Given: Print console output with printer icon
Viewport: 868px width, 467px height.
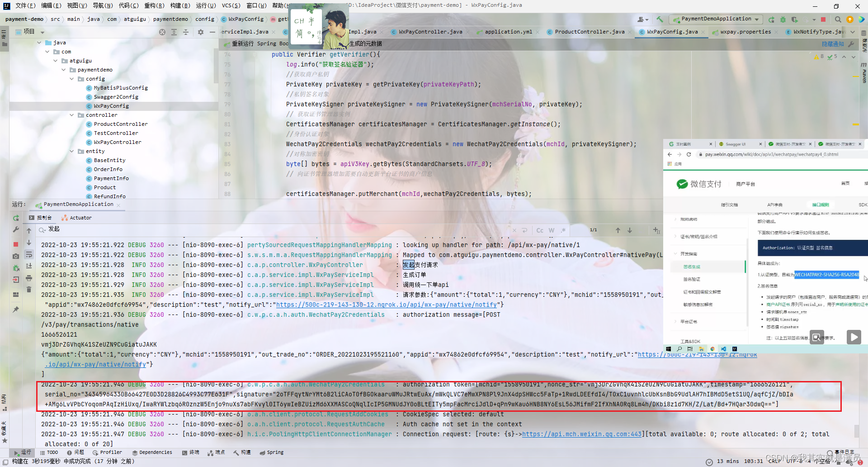Looking at the screenshot, I should pyautogui.click(x=29, y=278).
